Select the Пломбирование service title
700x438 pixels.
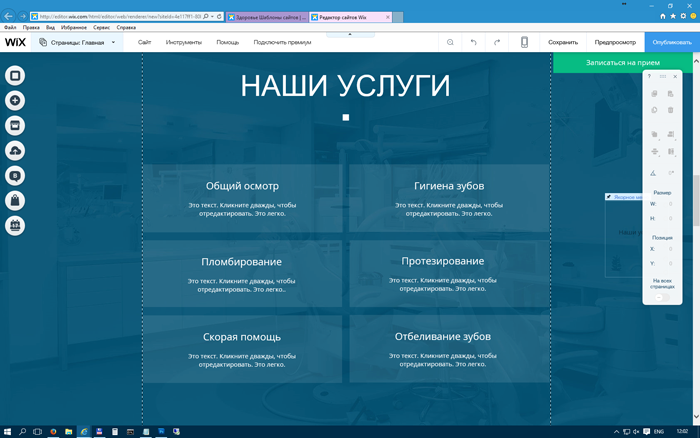click(x=242, y=262)
